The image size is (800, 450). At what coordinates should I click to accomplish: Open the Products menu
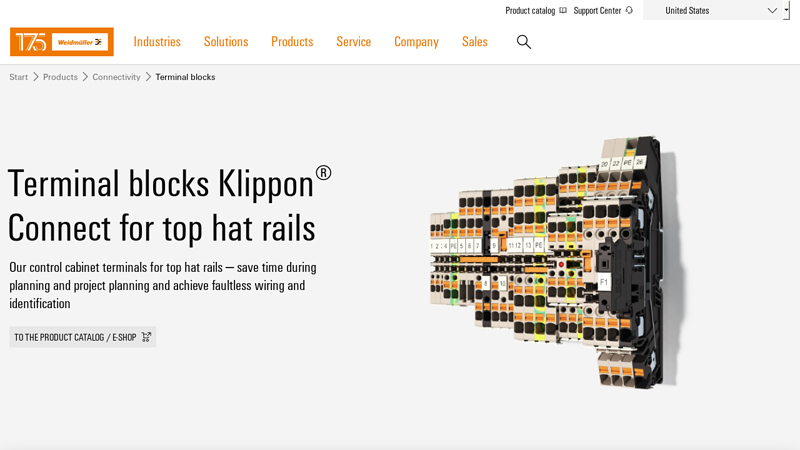[292, 42]
